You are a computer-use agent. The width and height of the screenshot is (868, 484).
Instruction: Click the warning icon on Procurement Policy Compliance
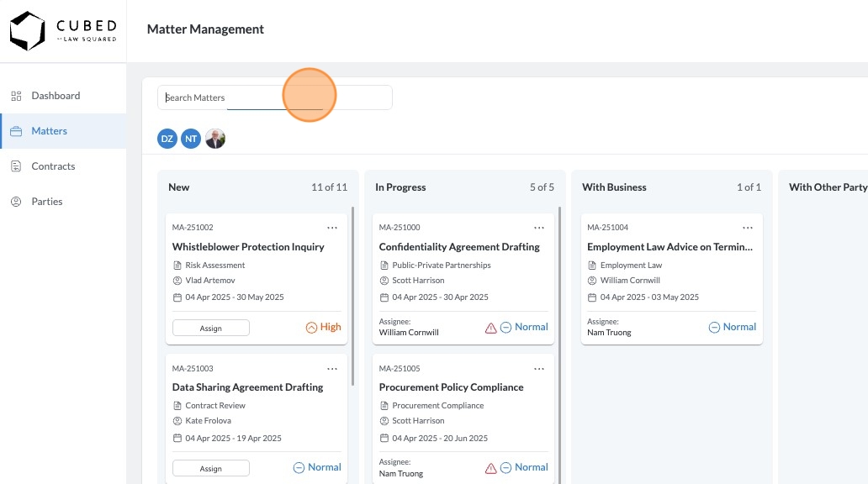(x=491, y=468)
